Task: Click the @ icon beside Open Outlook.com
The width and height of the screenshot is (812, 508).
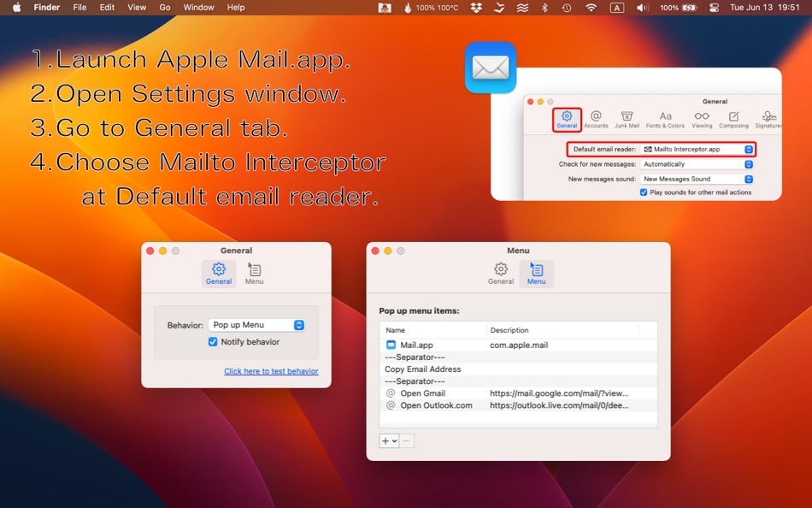Action: [x=391, y=405]
